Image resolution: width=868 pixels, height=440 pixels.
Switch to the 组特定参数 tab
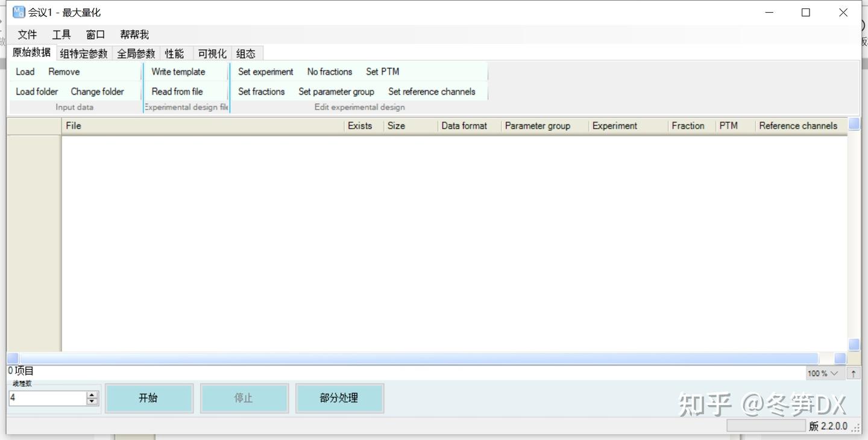83,53
